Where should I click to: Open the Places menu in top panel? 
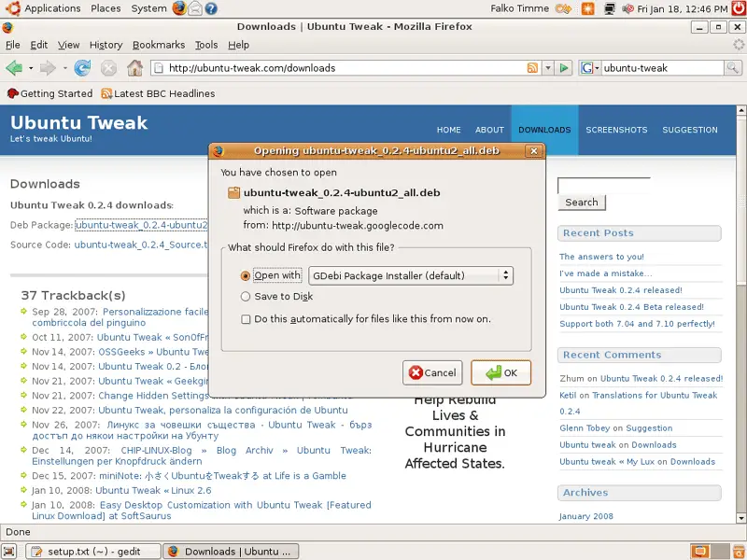tap(106, 8)
